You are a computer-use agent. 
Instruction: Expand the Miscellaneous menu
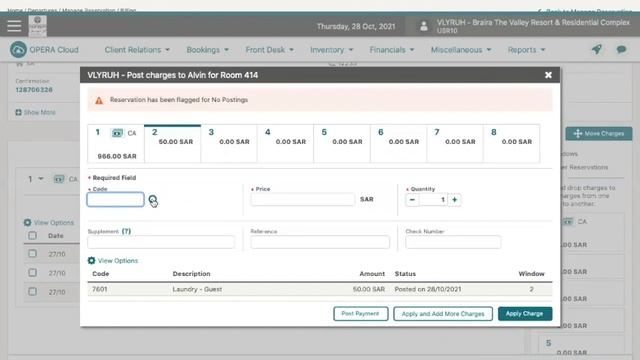(x=461, y=50)
